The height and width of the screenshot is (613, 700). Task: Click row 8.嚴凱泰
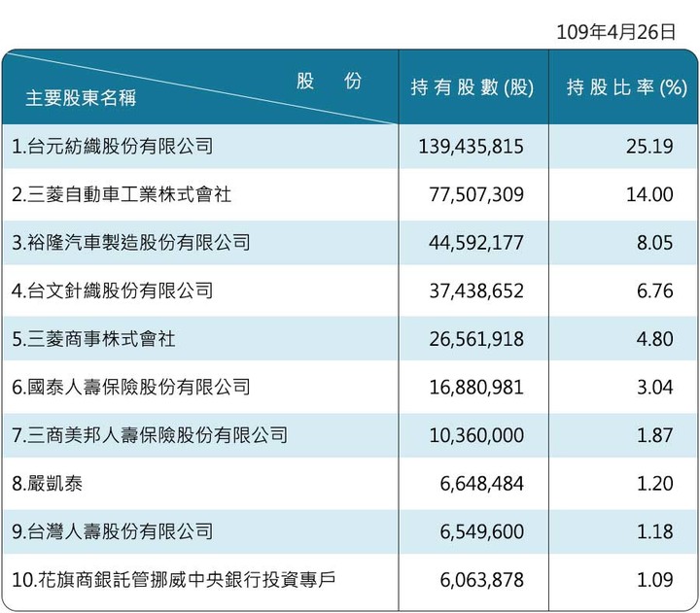point(48,484)
